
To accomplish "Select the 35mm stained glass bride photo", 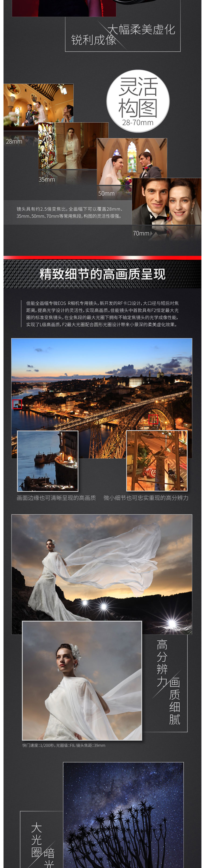I will [x=73, y=146].
